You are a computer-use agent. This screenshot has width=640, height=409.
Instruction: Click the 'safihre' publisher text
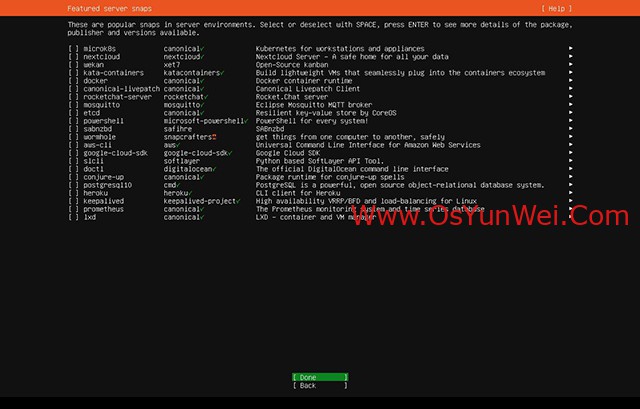pyautogui.click(x=178, y=129)
